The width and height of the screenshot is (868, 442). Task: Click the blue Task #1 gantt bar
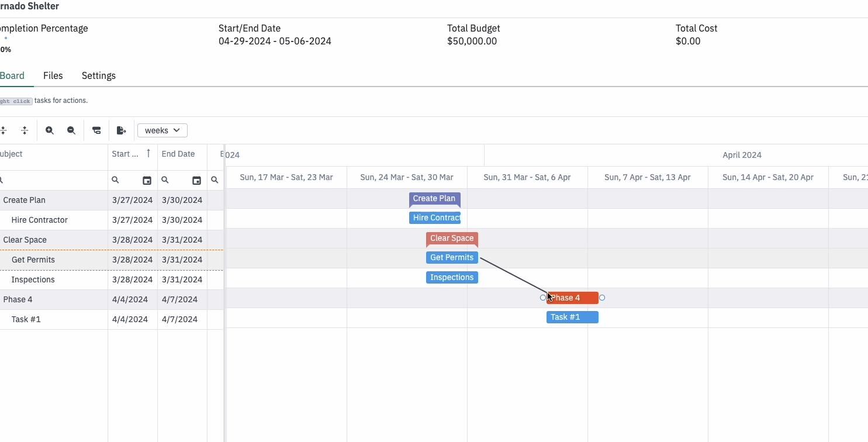(572, 317)
